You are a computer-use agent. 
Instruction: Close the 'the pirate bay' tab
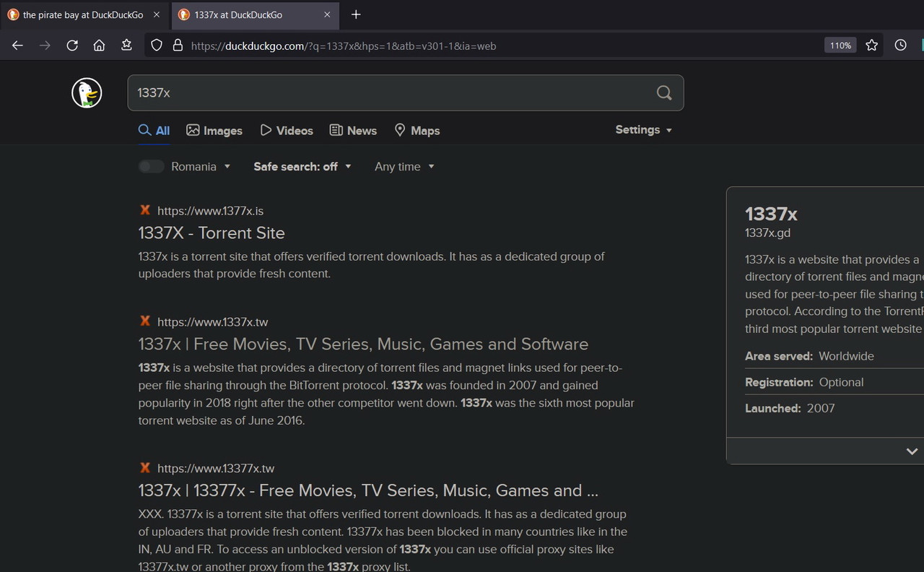coord(157,14)
